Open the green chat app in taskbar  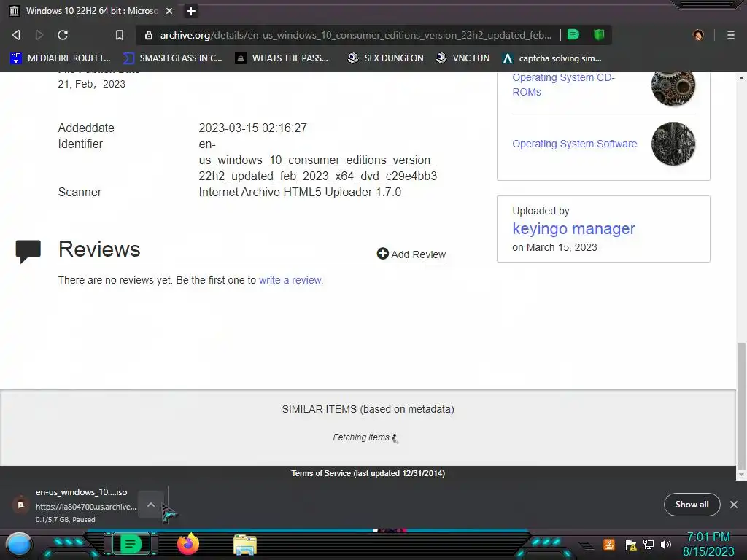tap(131, 543)
